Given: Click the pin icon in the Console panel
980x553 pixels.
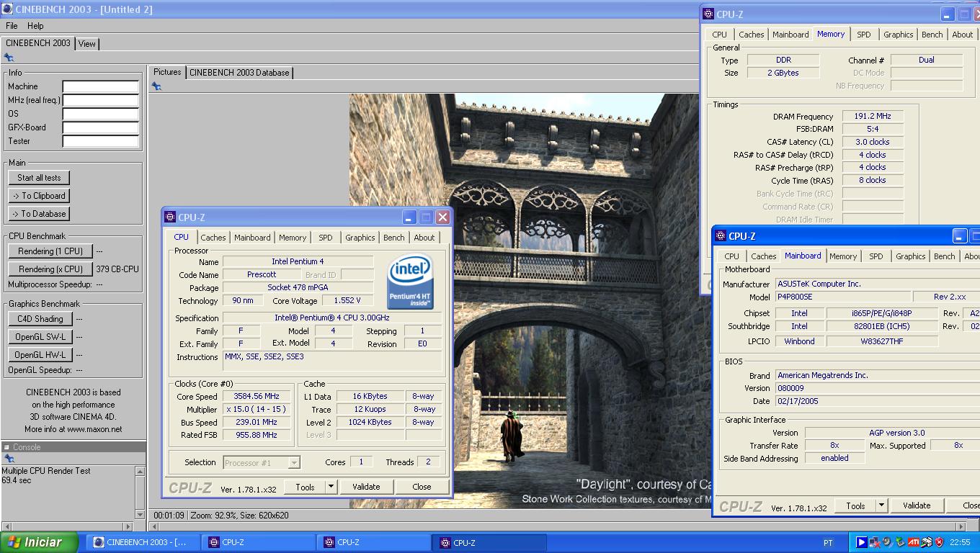Looking at the screenshot, I should pyautogui.click(x=9, y=459).
